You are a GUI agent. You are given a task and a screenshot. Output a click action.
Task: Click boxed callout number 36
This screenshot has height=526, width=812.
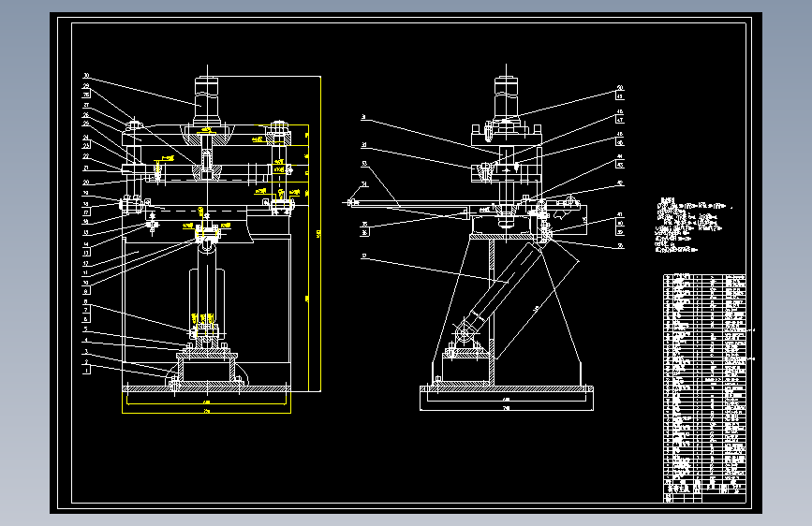coord(364,233)
